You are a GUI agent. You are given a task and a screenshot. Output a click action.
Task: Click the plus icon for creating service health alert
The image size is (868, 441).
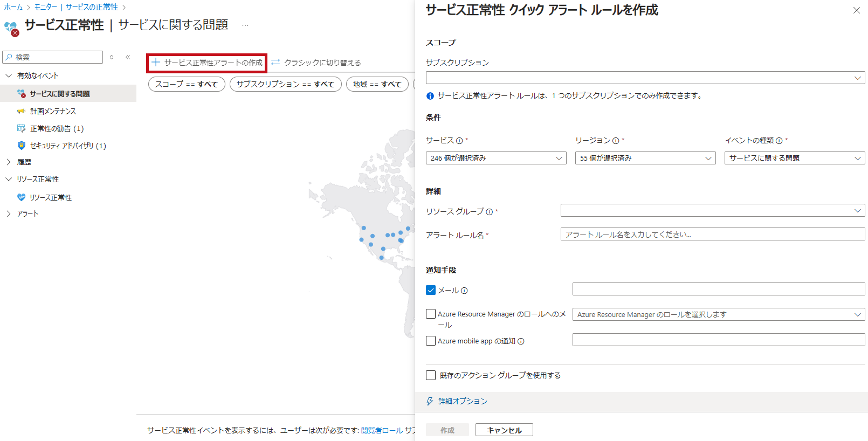156,63
